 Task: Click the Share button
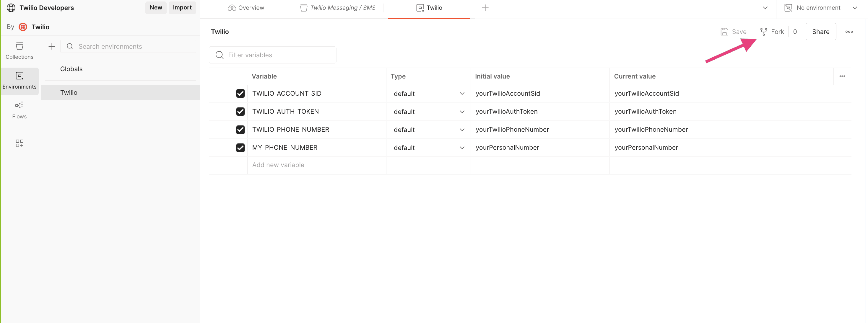pos(821,31)
